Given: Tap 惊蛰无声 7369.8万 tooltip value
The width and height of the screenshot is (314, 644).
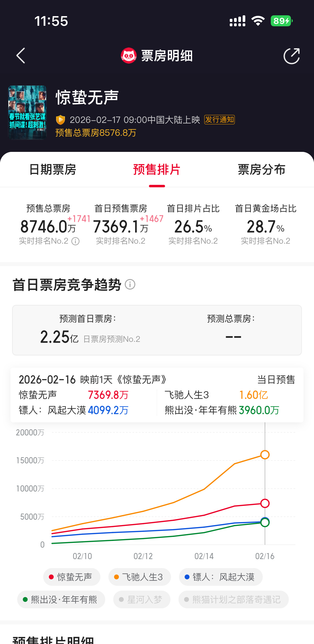Looking at the screenshot, I should click(108, 395).
